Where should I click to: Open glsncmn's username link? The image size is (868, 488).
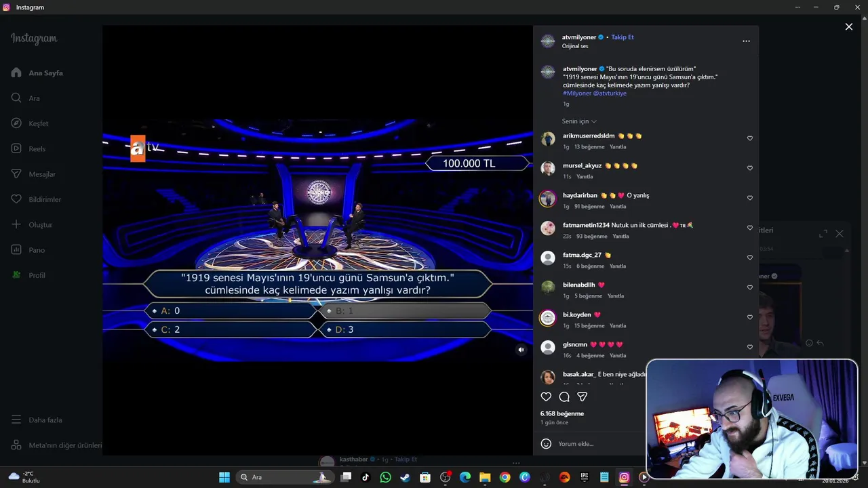[575, 344]
